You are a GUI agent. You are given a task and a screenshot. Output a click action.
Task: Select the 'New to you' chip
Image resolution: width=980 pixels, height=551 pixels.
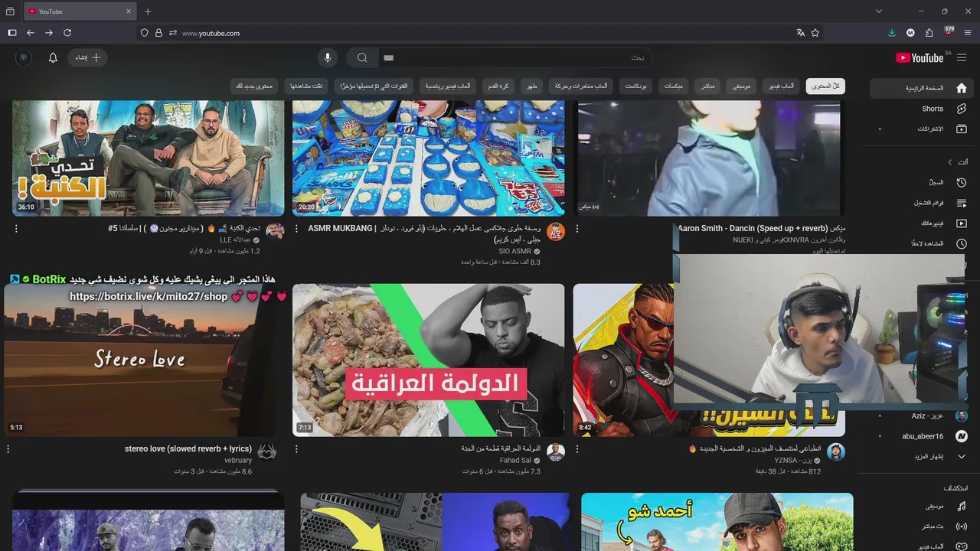(x=254, y=86)
